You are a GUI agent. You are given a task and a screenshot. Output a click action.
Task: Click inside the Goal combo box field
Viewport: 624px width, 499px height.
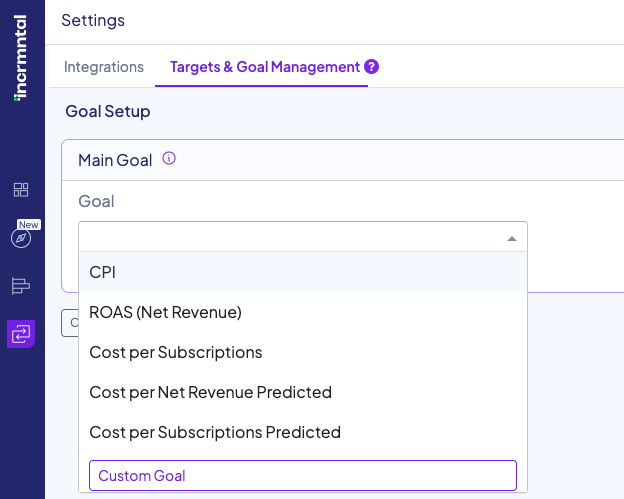pos(290,237)
